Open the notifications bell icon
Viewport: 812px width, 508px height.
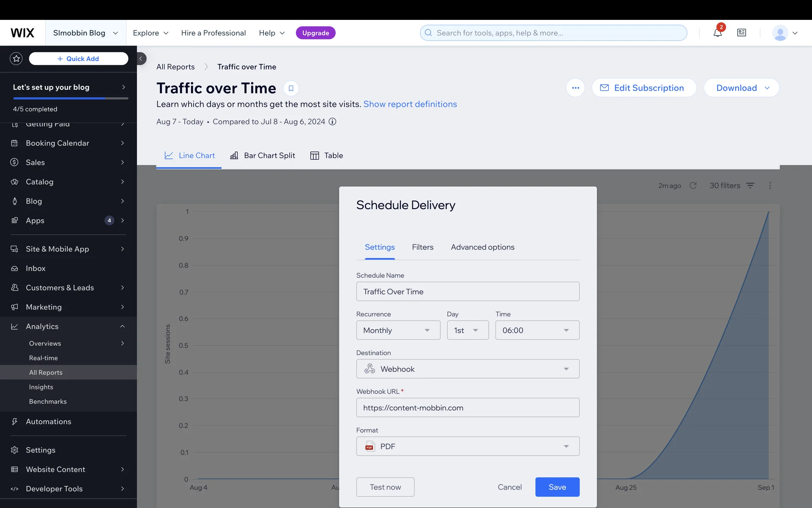[717, 33]
